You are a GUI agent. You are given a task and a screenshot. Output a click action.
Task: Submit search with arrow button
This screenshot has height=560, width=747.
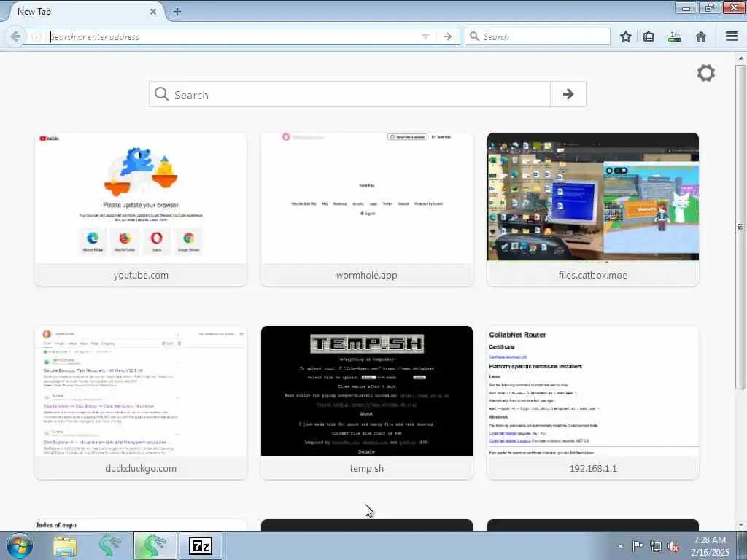point(568,94)
